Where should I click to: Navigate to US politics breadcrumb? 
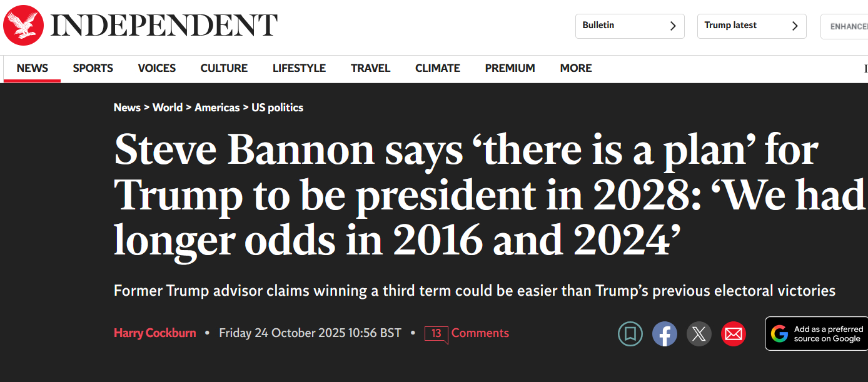277,108
